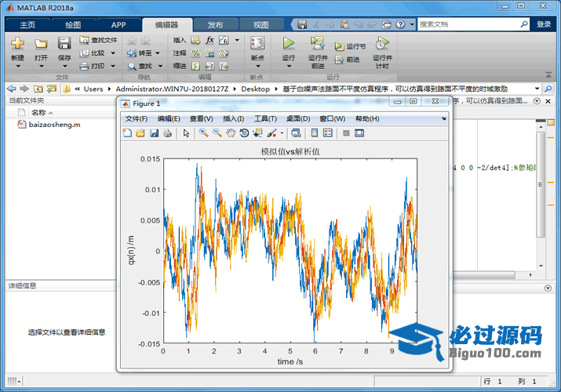Switch to the Home (主页) tab
This screenshot has width=561, height=392.
(27, 24)
